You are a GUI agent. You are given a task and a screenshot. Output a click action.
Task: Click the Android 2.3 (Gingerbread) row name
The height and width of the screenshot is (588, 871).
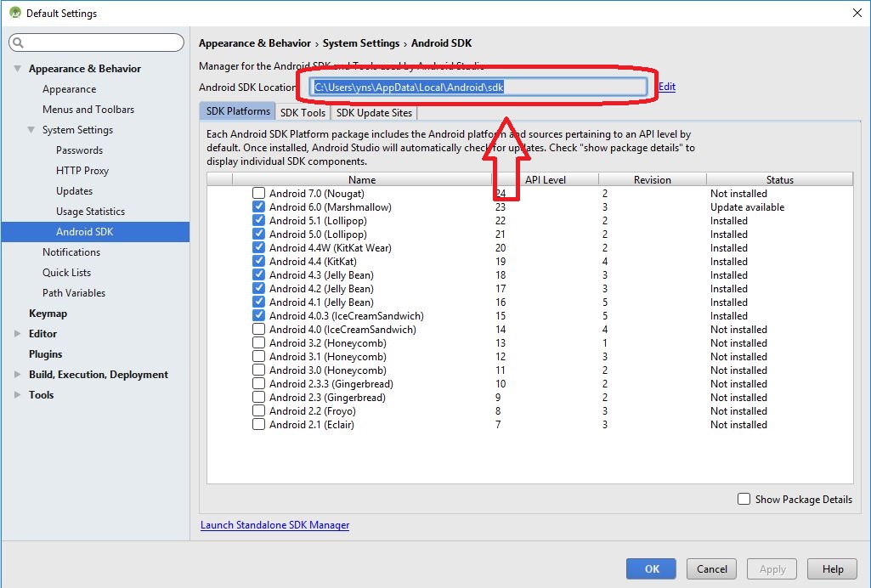(327, 398)
